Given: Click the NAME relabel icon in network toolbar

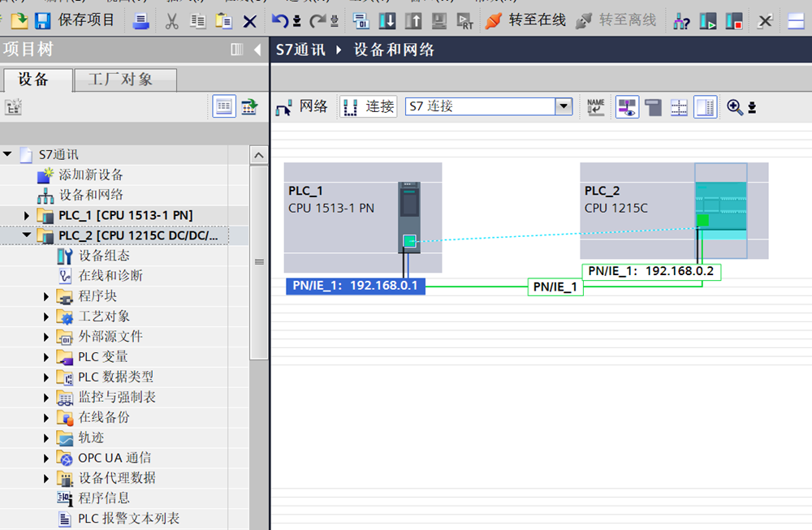Looking at the screenshot, I should (596, 107).
